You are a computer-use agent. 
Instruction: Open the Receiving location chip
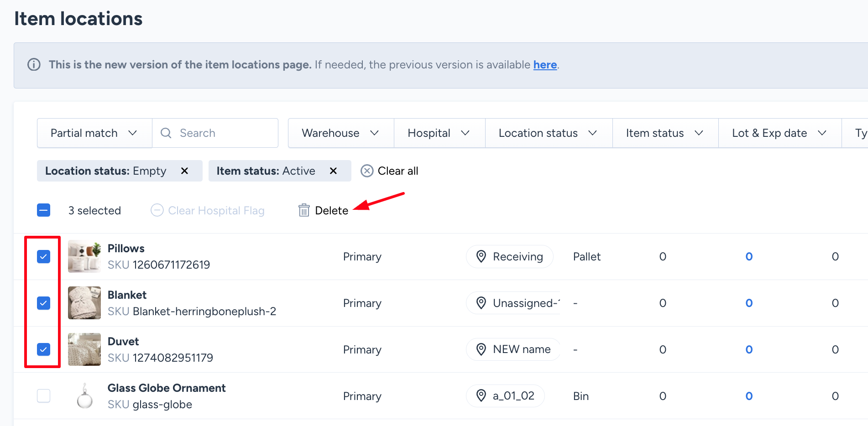pyautogui.click(x=509, y=256)
